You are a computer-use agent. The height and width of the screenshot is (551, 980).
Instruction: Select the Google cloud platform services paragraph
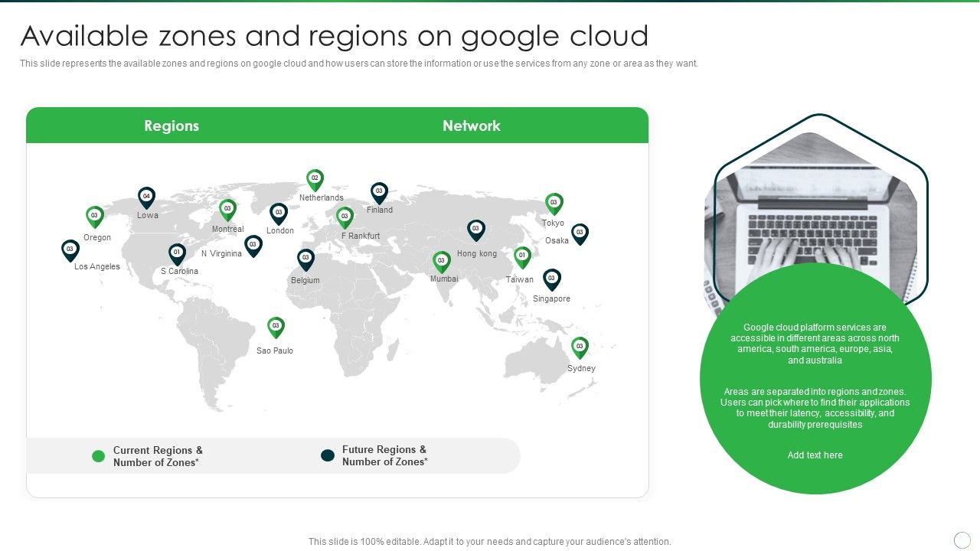[x=815, y=344]
